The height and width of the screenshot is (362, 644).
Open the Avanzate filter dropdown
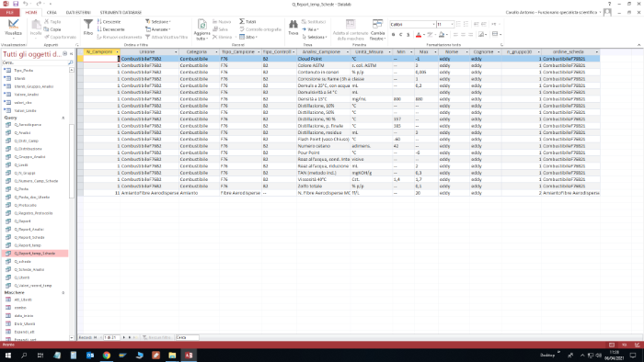click(x=157, y=29)
